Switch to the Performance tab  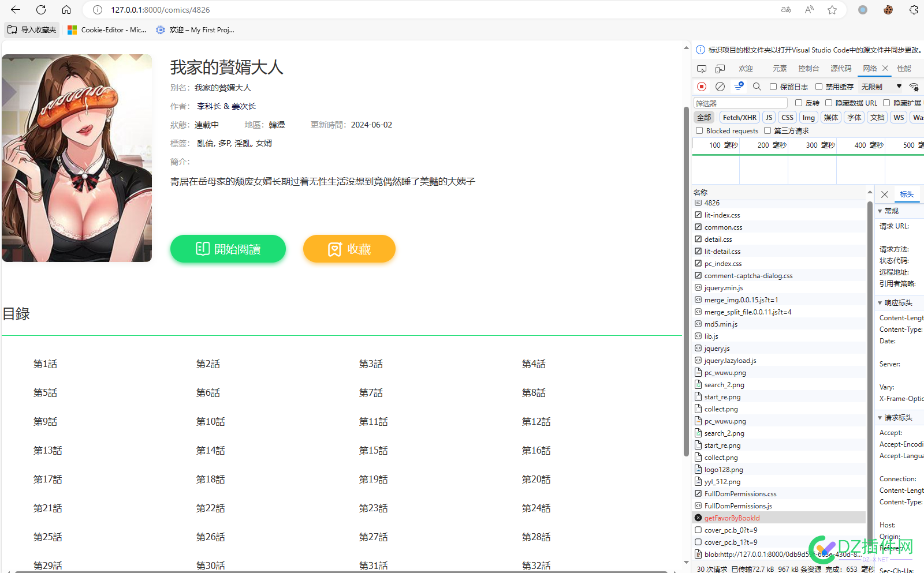(x=904, y=69)
